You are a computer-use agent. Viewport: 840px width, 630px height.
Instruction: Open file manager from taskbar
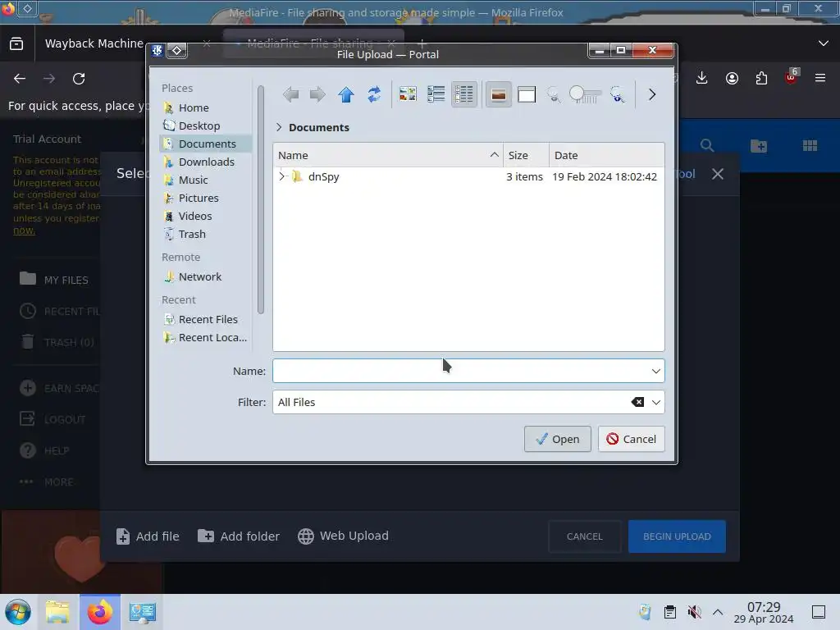57,612
